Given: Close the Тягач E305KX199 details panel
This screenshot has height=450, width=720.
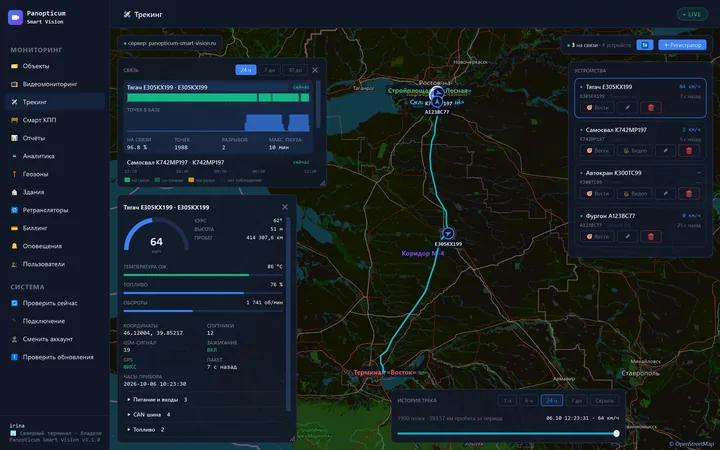Looking at the screenshot, I should pyautogui.click(x=285, y=207).
